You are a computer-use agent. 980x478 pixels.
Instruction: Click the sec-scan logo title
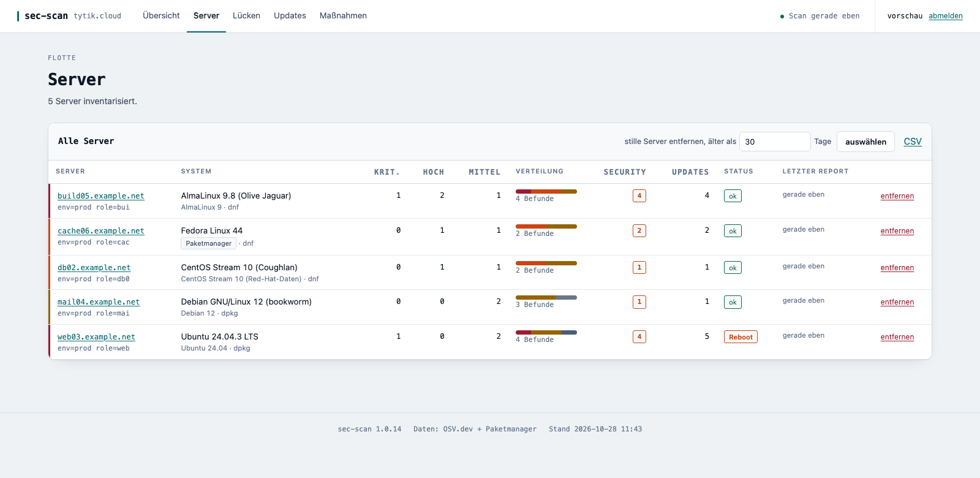click(46, 16)
